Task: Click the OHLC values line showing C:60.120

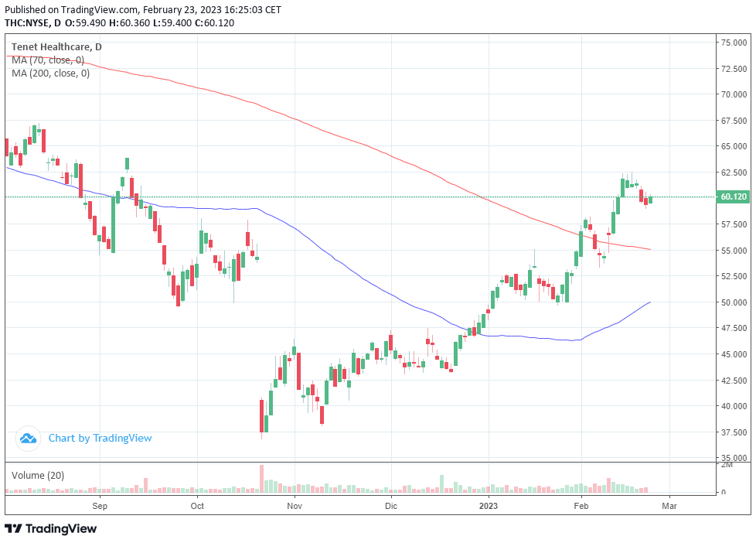Action: pyautogui.click(x=149, y=23)
